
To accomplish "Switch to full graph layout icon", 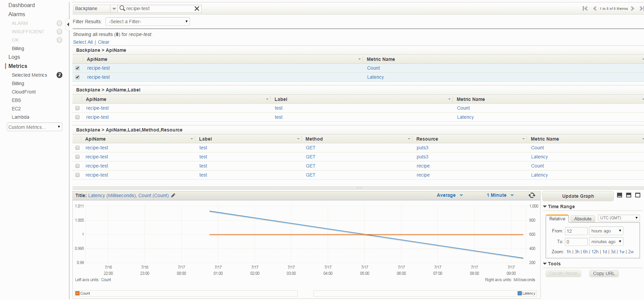I will click(x=638, y=195).
